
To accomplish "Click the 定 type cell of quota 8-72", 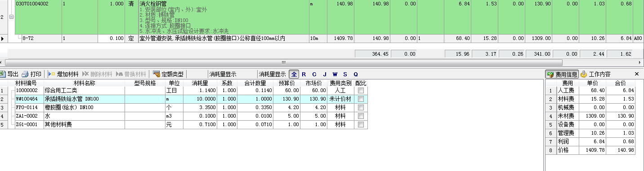I will pos(131,39).
